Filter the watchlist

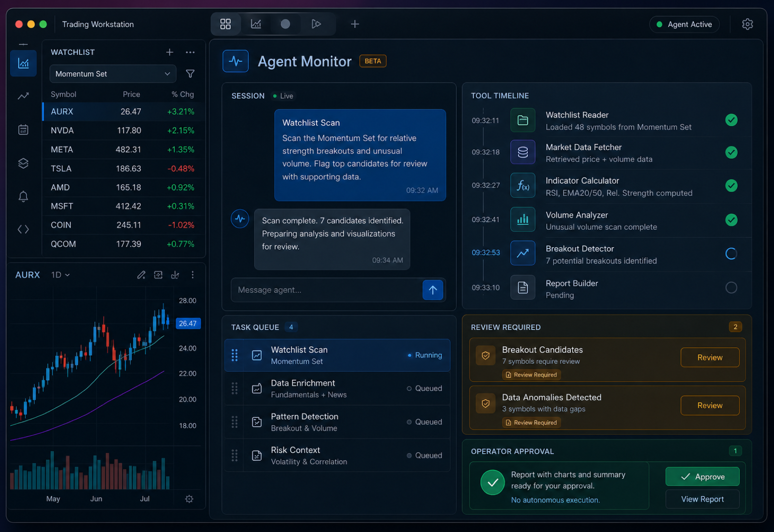point(190,74)
